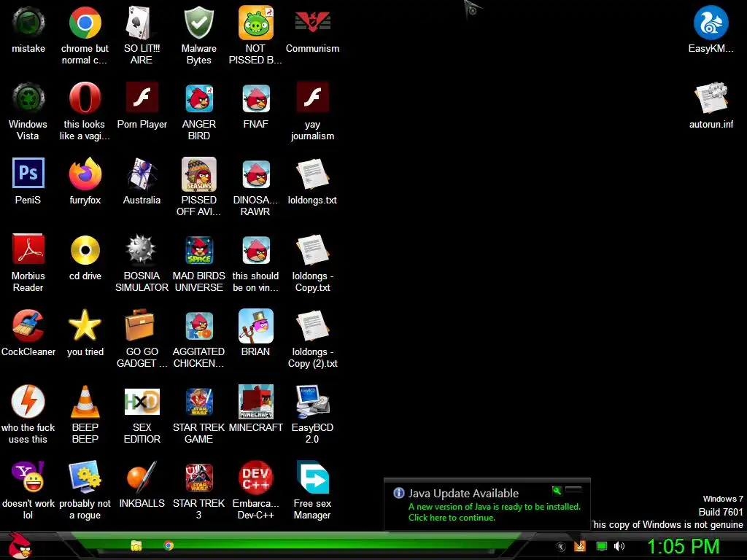Click the BEEP BEEP traffic cone icon

pos(85,402)
